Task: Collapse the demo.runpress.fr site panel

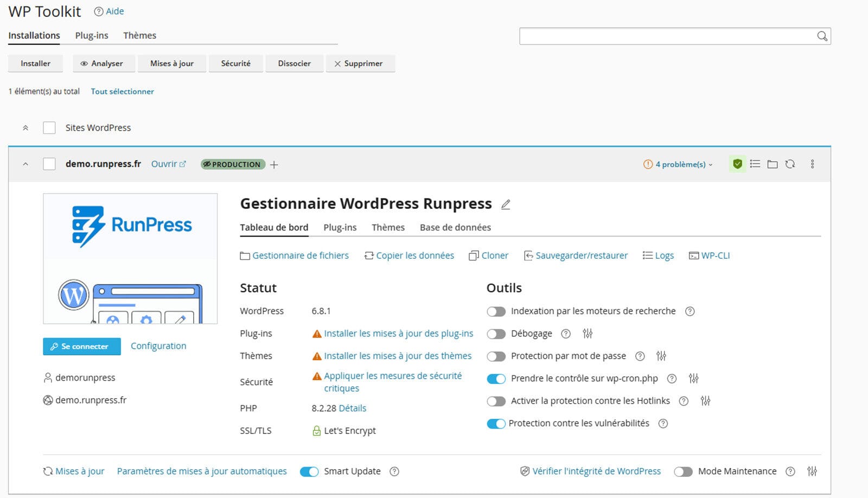Action: (25, 164)
